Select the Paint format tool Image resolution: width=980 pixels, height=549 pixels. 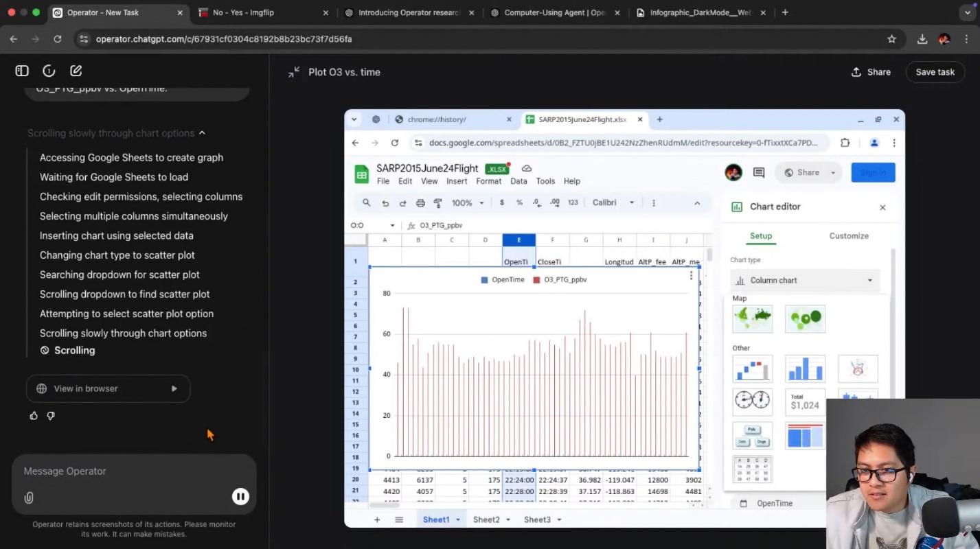pos(437,203)
